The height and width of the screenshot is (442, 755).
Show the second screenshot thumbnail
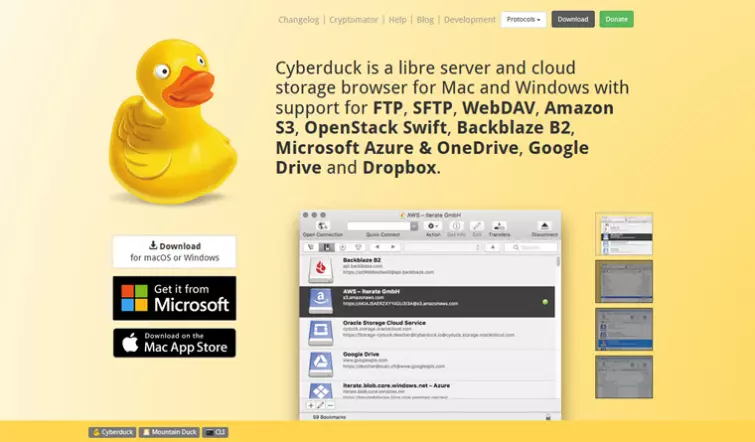(x=624, y=281)
